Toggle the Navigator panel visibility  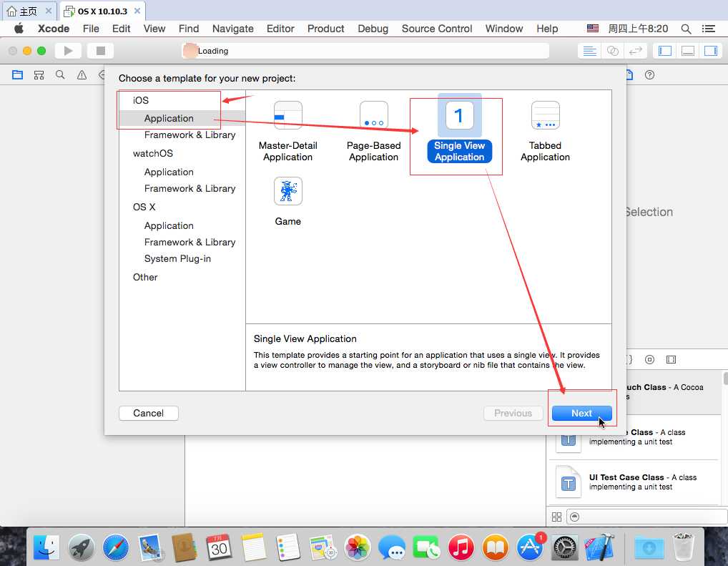point(665,51)
